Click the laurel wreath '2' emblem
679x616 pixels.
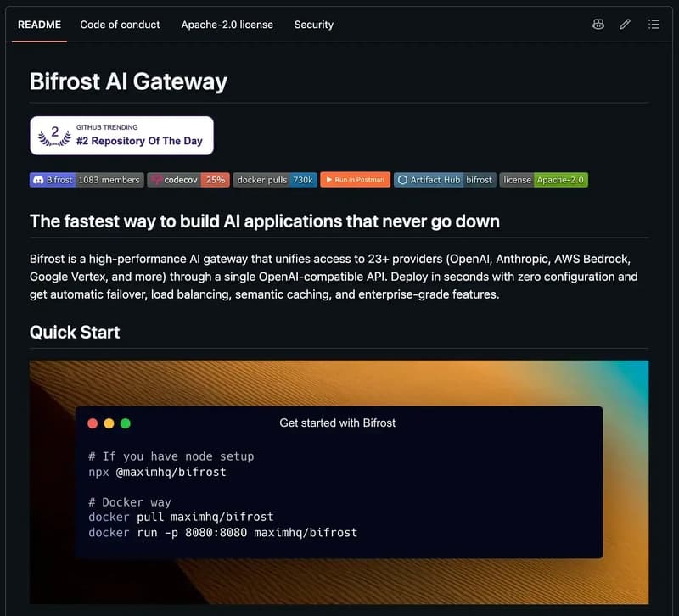(x=54, y=136)
